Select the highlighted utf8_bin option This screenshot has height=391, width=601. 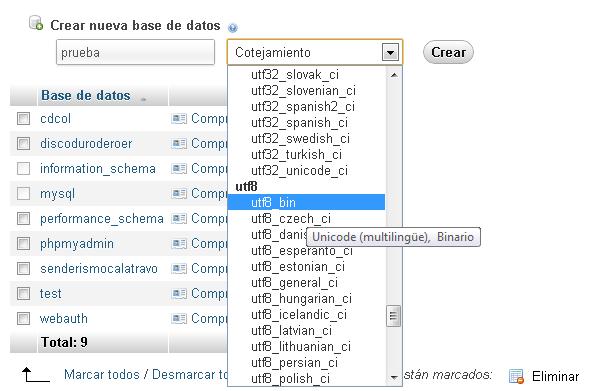point(307,202)
